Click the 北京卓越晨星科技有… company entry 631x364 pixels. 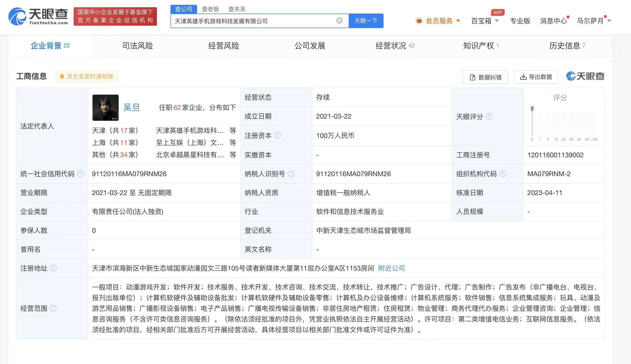pyautogui.click(x=190, y=155)
